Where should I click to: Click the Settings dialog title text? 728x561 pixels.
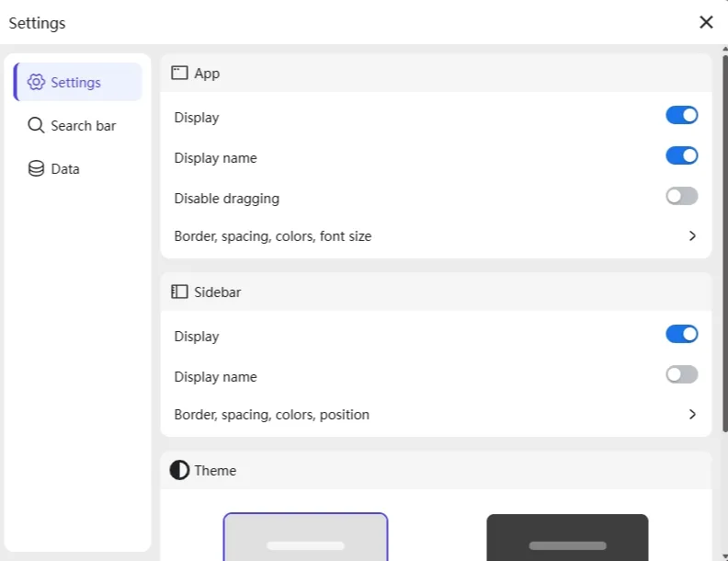(x=37, y=23)
